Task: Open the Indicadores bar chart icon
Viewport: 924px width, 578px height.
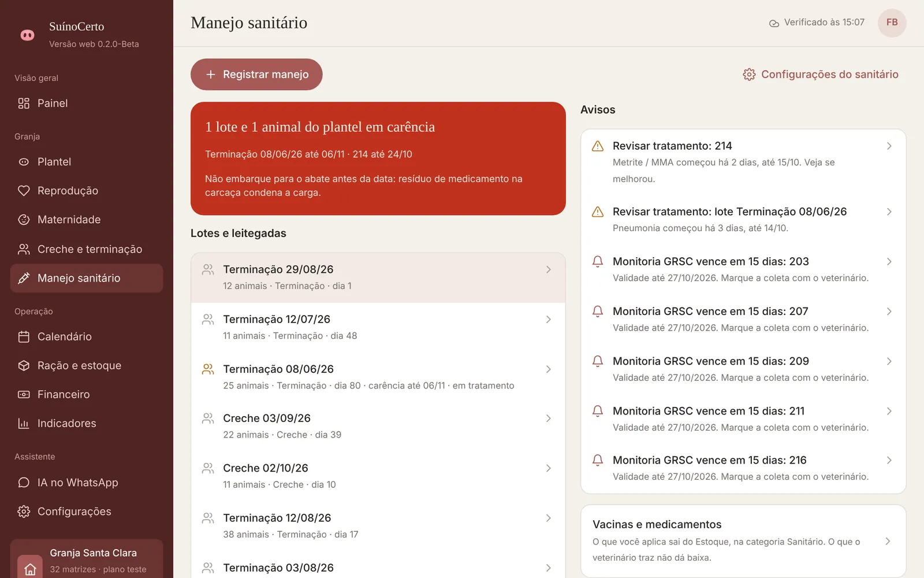Action: [x=24, y=423]
